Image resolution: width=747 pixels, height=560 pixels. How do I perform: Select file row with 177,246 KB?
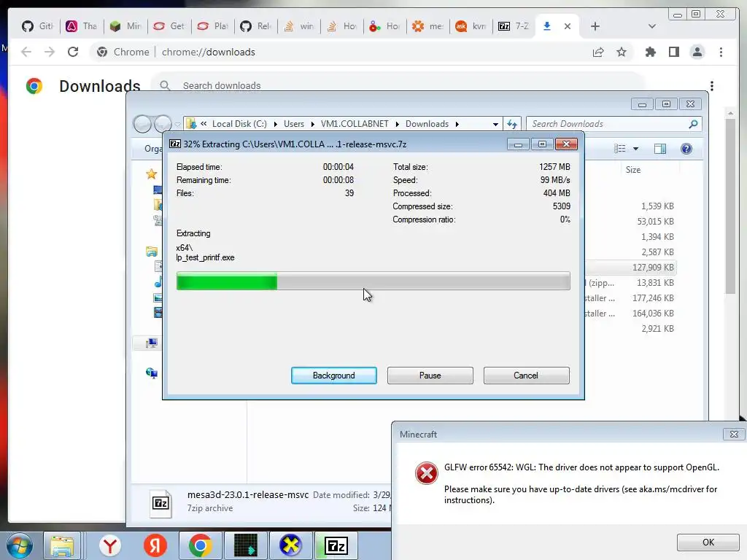[630, 298]
